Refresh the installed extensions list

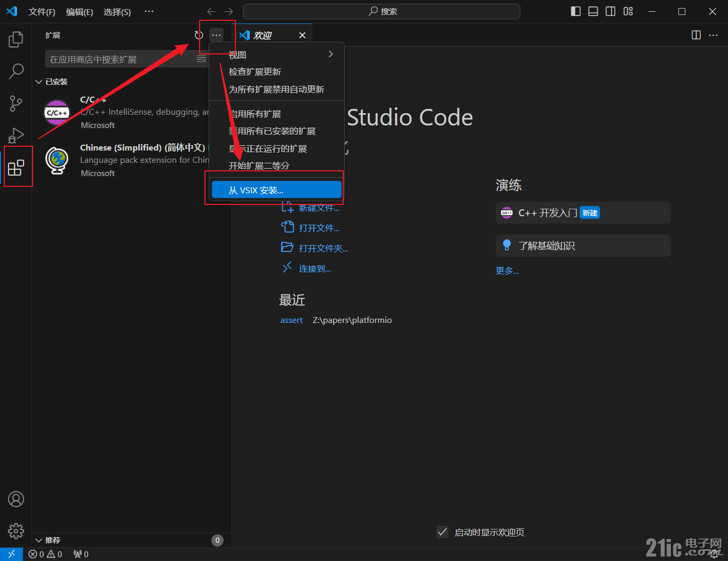[x=199, y=35]
